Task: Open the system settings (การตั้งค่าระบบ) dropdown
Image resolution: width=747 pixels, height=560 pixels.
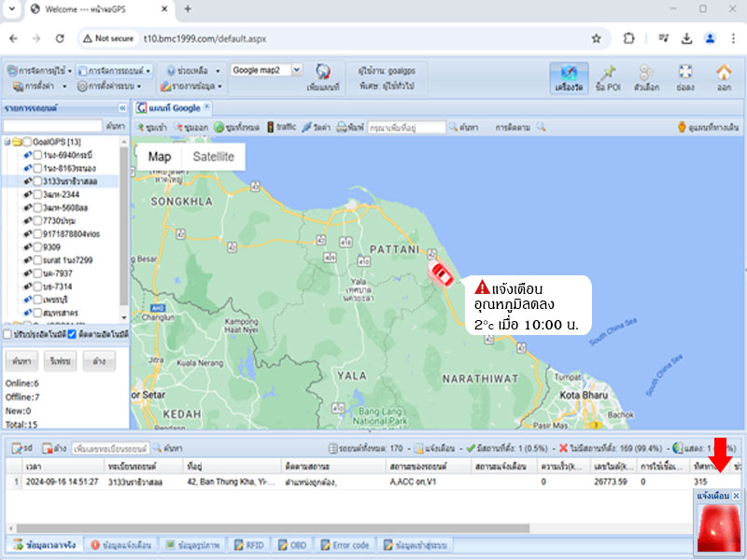Action: coord(109,86)
